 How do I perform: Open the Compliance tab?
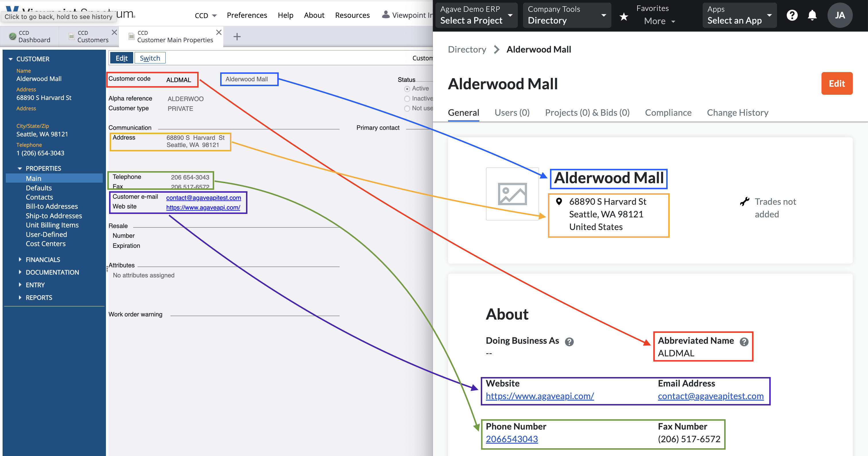[668, 113]
